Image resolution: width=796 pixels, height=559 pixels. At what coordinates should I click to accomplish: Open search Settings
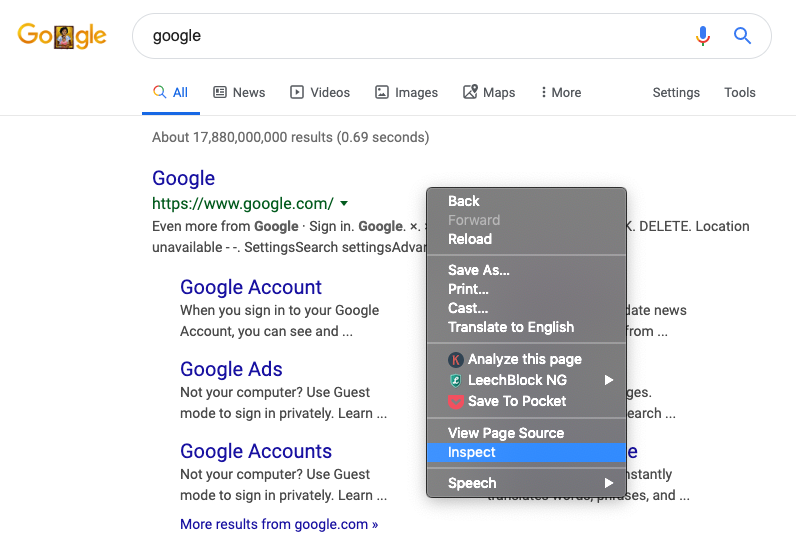676,92
